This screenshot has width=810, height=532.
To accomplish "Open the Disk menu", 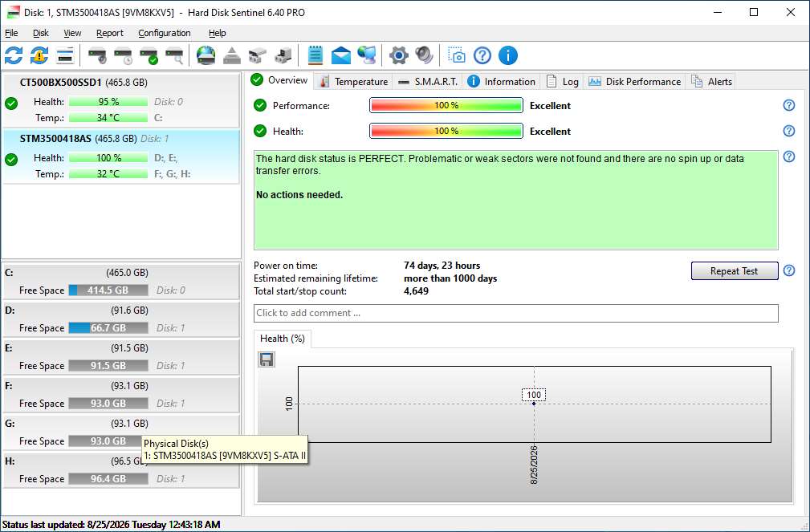I will (41, 33).
